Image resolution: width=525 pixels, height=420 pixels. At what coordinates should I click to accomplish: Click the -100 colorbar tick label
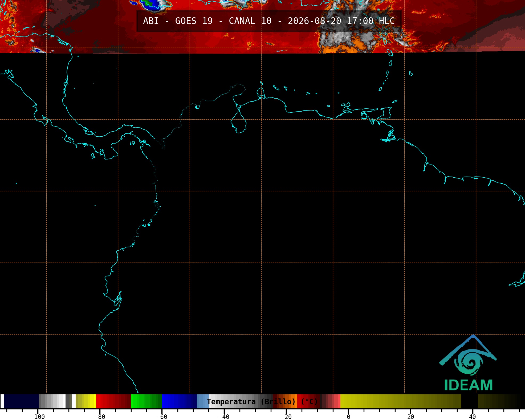click(x=38, y=417)
